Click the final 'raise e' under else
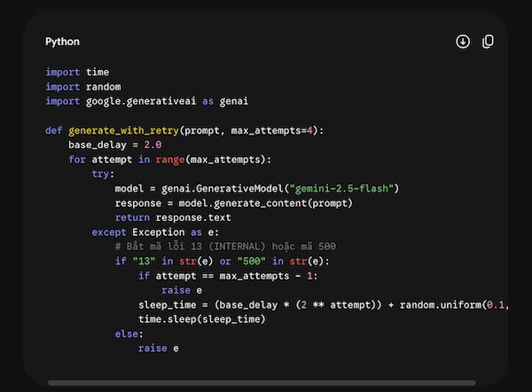Screen dimensions: 532x392 tap(159, 349)
